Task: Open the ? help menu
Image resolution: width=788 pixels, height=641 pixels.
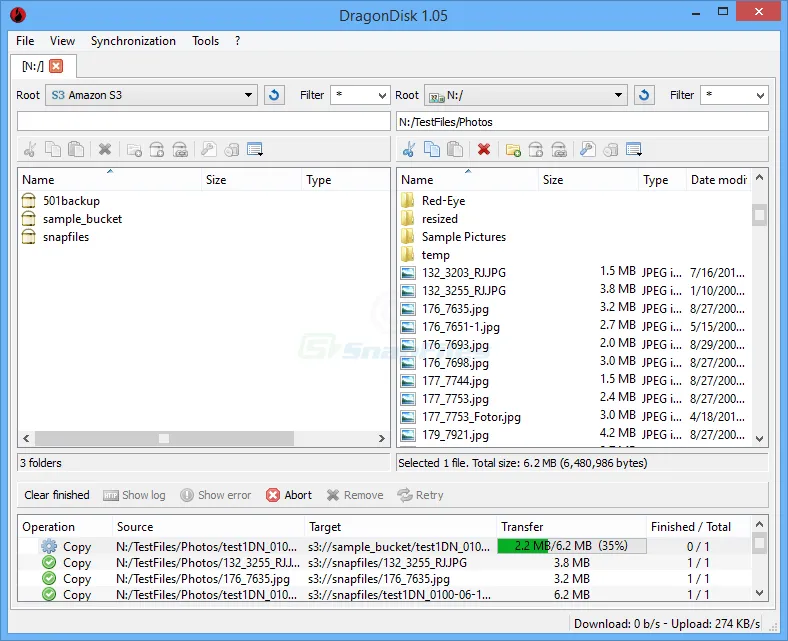Action: tap(237, 41)
